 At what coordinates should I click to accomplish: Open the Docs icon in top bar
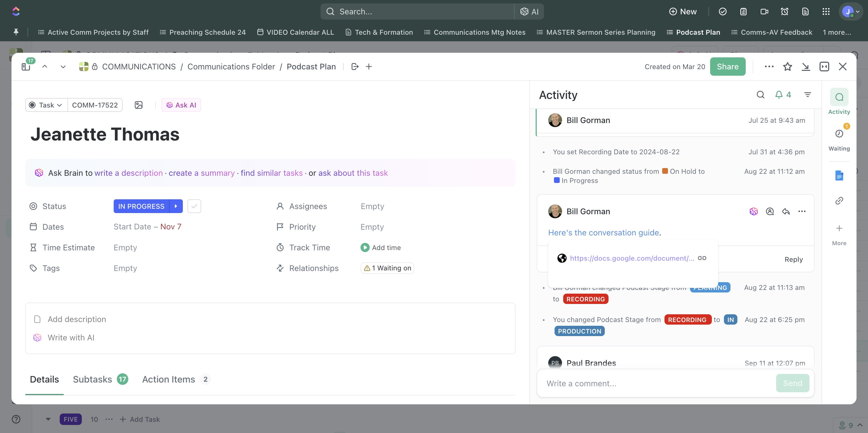(805, 11)
